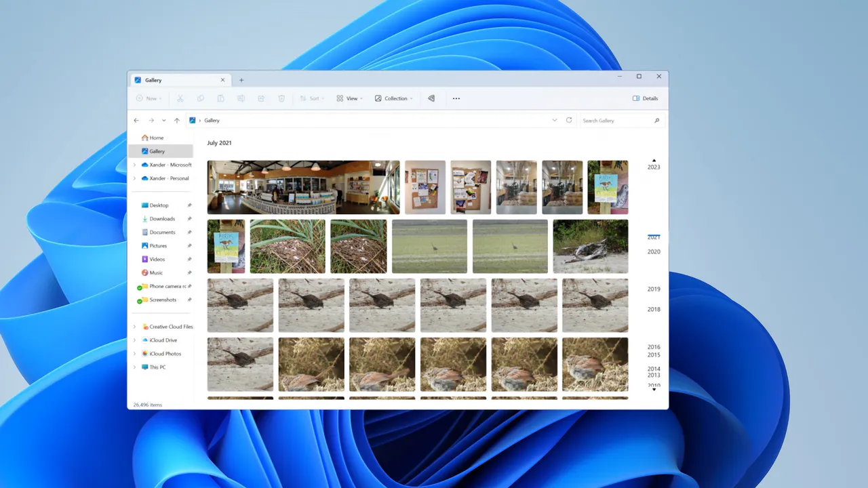This screenshot has height=488, width=868.
Task: Click the Refresh icon in address bar
Action: (569, 120)
